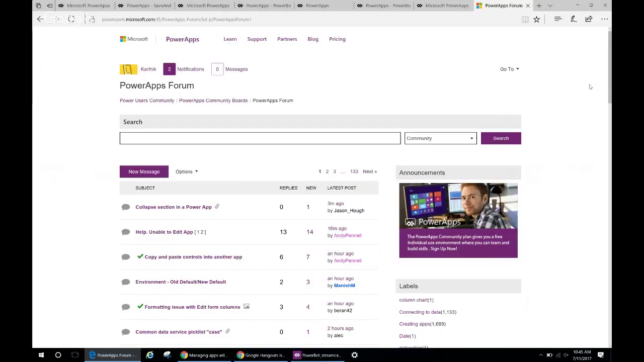Click the Edge share icon
Image resolution: width=644 pixels, height=362 pixels.
point(589,19)
